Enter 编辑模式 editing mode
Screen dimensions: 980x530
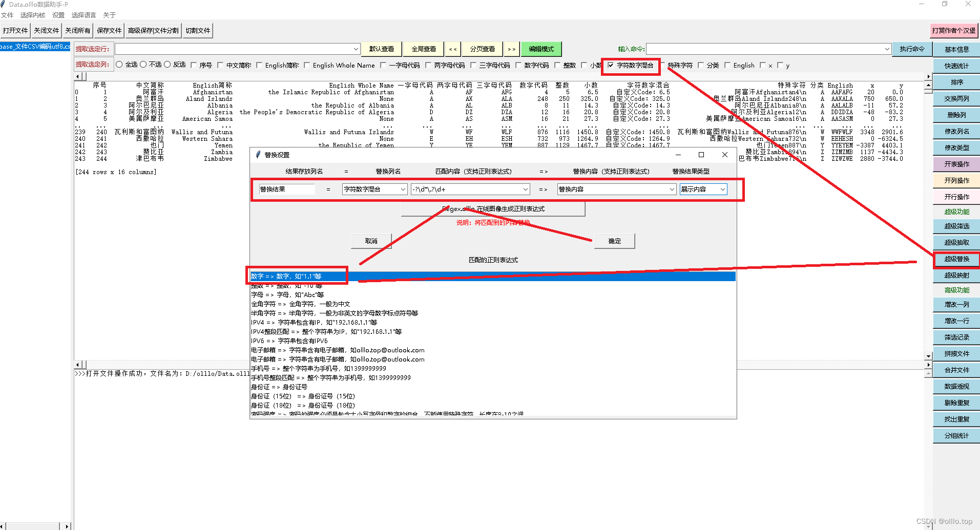click(x=541, y=49)
